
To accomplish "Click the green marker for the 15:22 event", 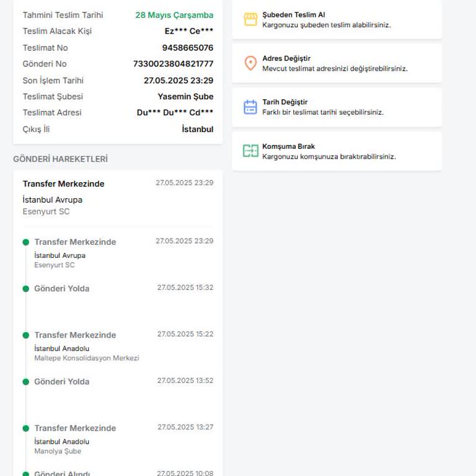I will 26,335.
